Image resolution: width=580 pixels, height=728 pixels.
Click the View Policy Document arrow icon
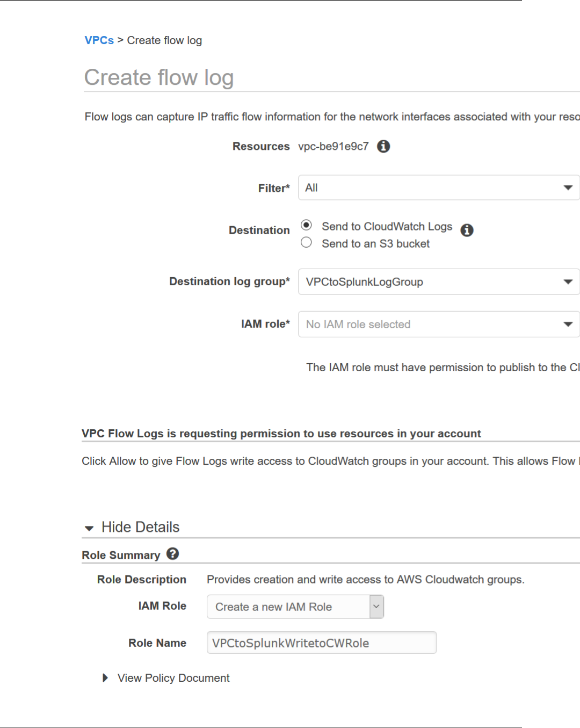[x=105, y=678]
